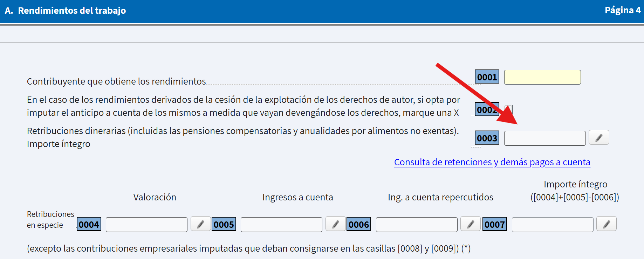Viewport: 644px width, 259px height.
Task: Select 'A. Rendimientos del trabajo' header
Action: 65,11
